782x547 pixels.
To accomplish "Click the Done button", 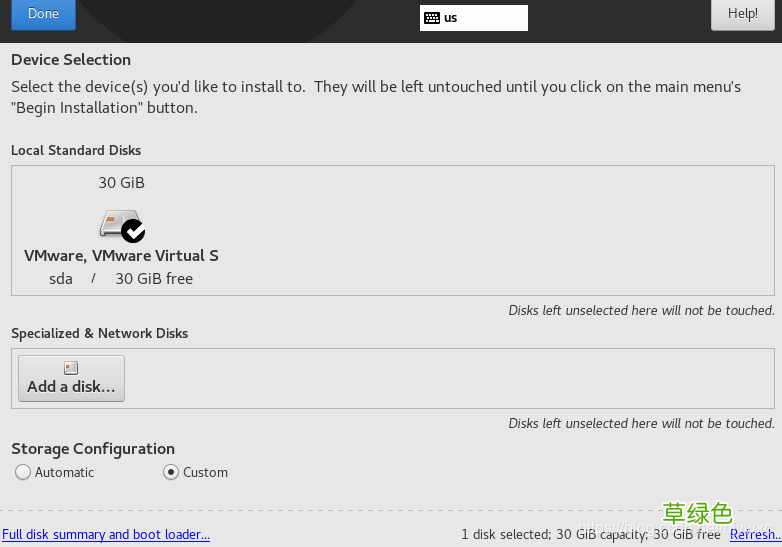I will click(x=43, y=14).
